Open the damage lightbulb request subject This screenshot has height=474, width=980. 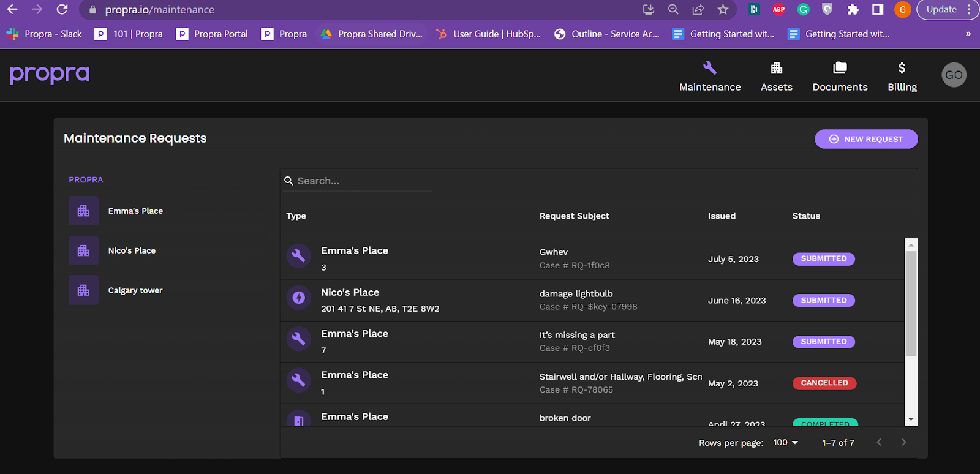[x=576, y=293]
